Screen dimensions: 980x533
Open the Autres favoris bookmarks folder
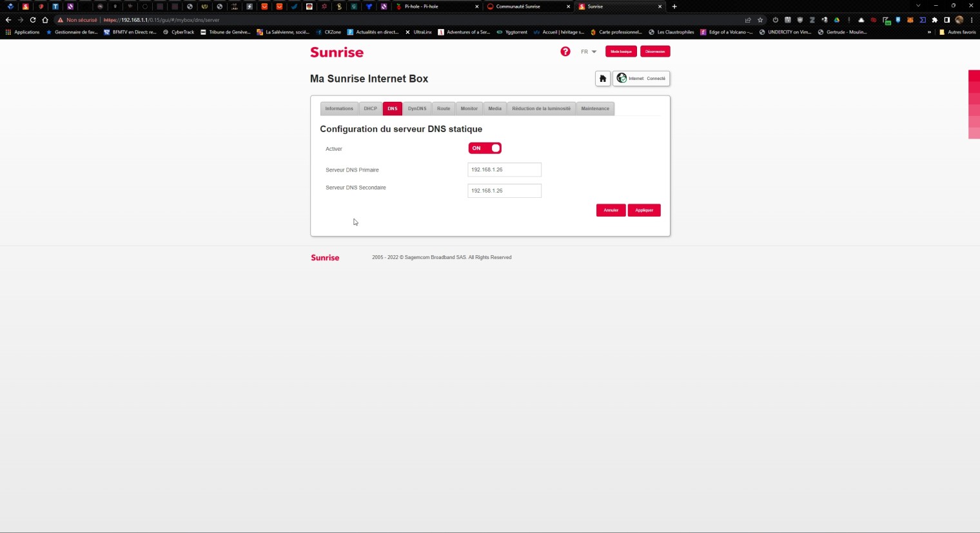pos(957,32)
